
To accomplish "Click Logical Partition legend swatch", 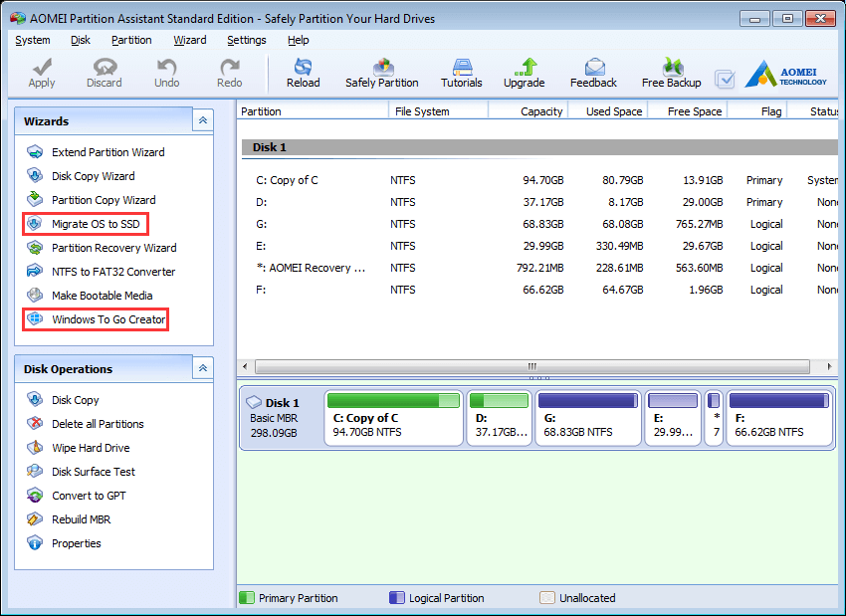I will 396,598.
